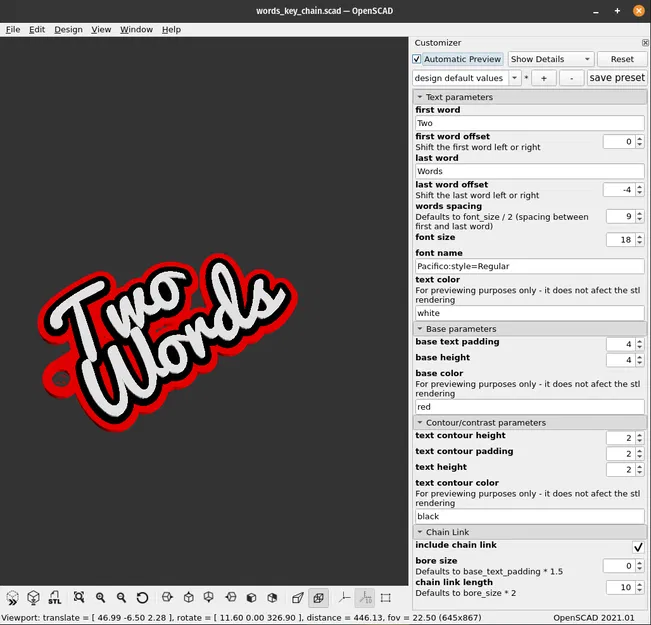
Task: Collapse the Base parameters section
Action: pyautogui.click(x=530, y=328)
